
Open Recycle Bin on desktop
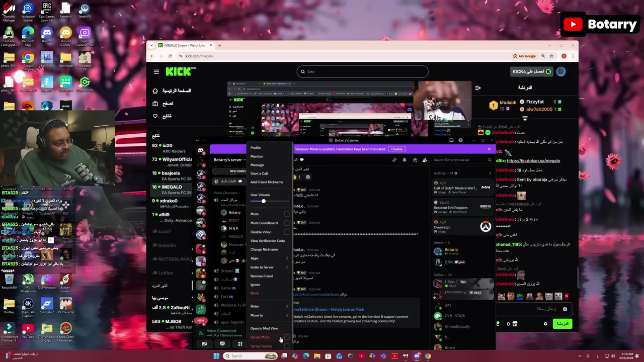tap(9, 281)
